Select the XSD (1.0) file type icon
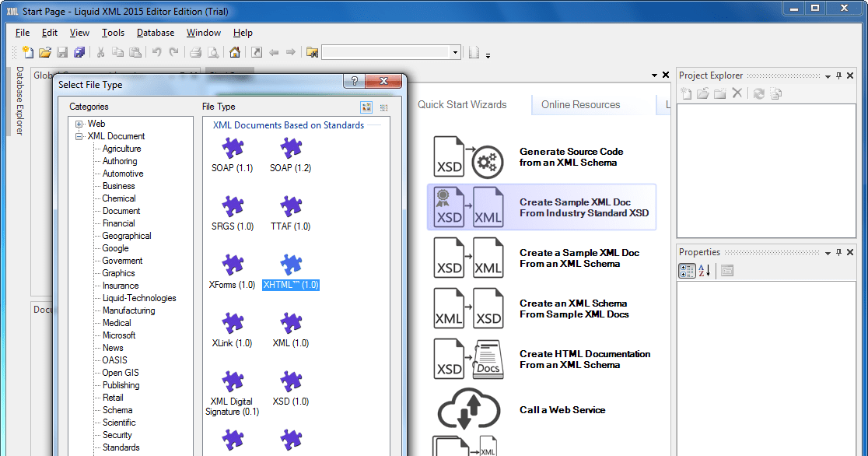 289,381
